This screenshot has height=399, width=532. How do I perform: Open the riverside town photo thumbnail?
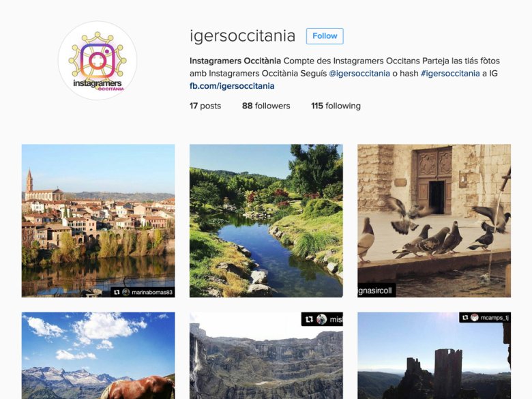point(98,221)
